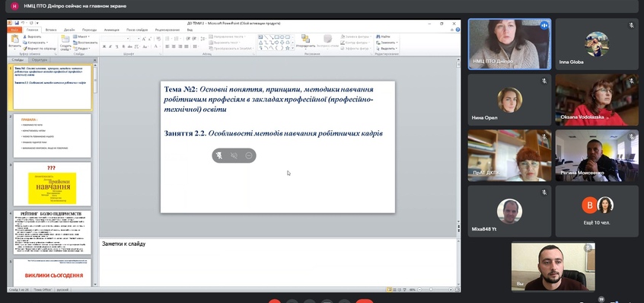Open the Oksana Vodolazska participant video tile
This screenshot has height=303, width=644.
click(x=597, y=100)
